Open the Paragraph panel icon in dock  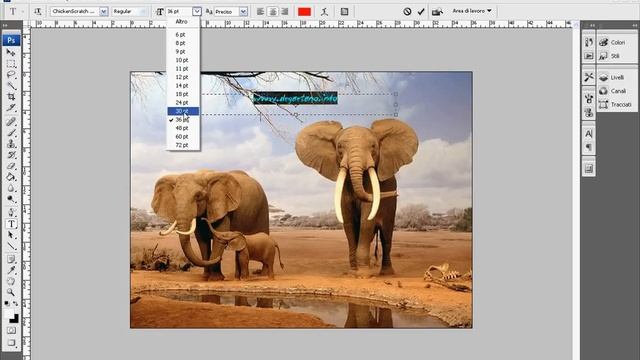pos(589,147)
